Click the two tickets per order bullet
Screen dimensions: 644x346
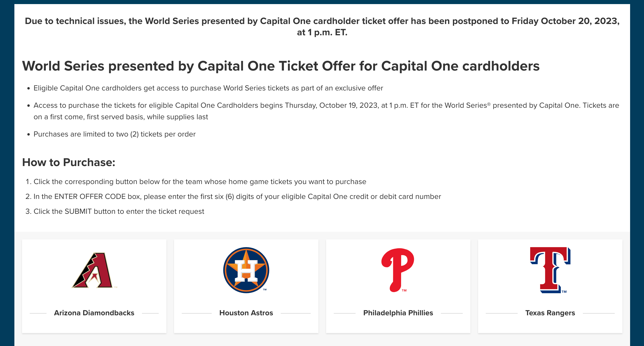(x=115, y=134)
